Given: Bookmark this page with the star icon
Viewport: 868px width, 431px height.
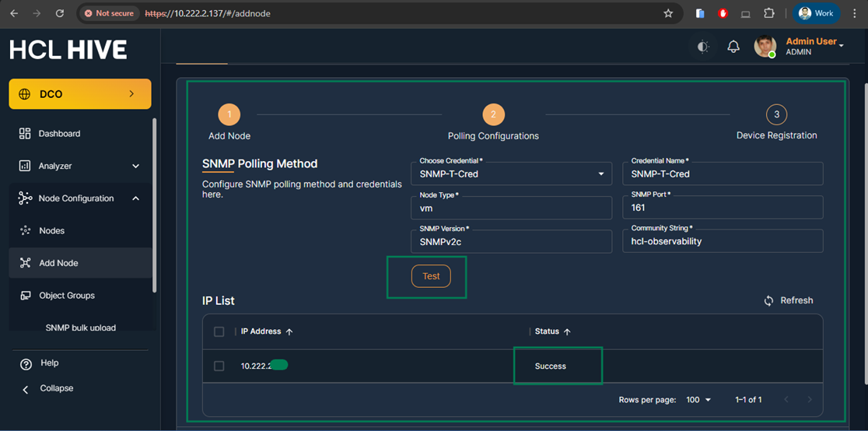Looking at the screenshot, I should point(668,13).
